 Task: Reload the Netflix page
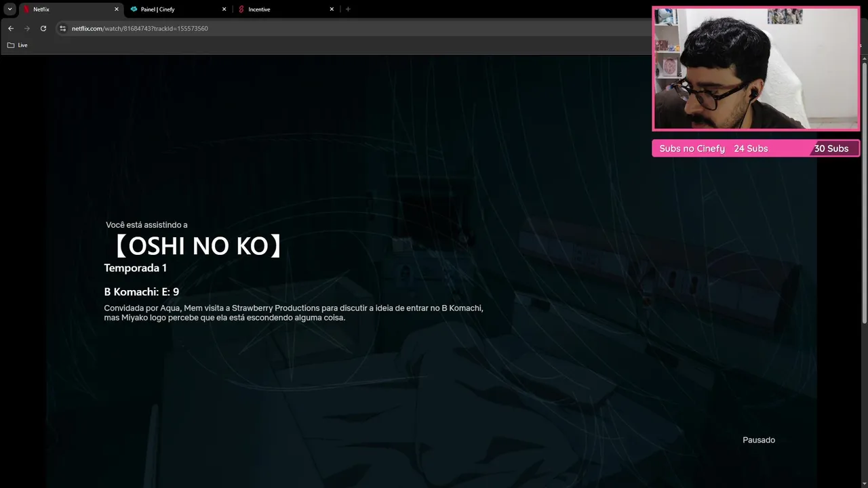pos(43,28)
